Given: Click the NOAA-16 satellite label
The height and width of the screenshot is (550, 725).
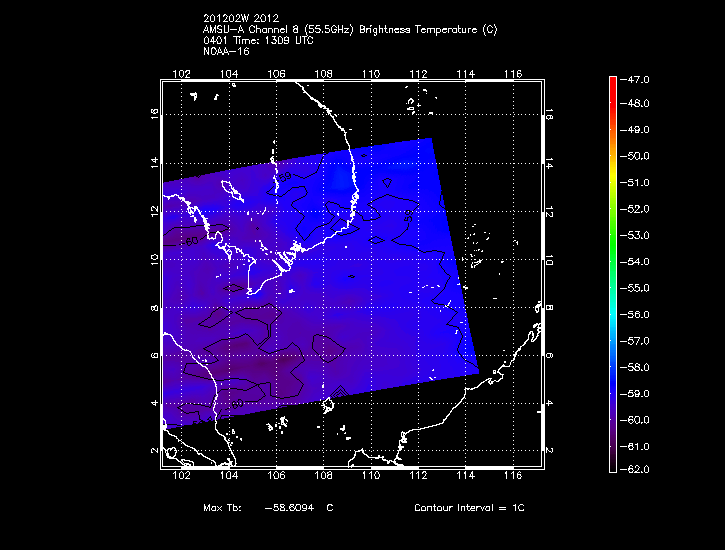Looking at the screenshot, I should pos(226,52).
